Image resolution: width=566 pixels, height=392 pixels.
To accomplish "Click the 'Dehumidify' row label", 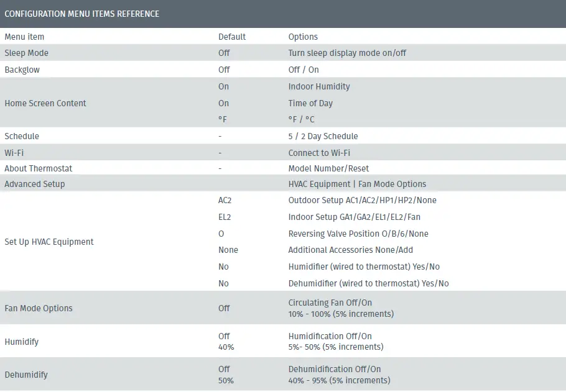I will 26,375.
